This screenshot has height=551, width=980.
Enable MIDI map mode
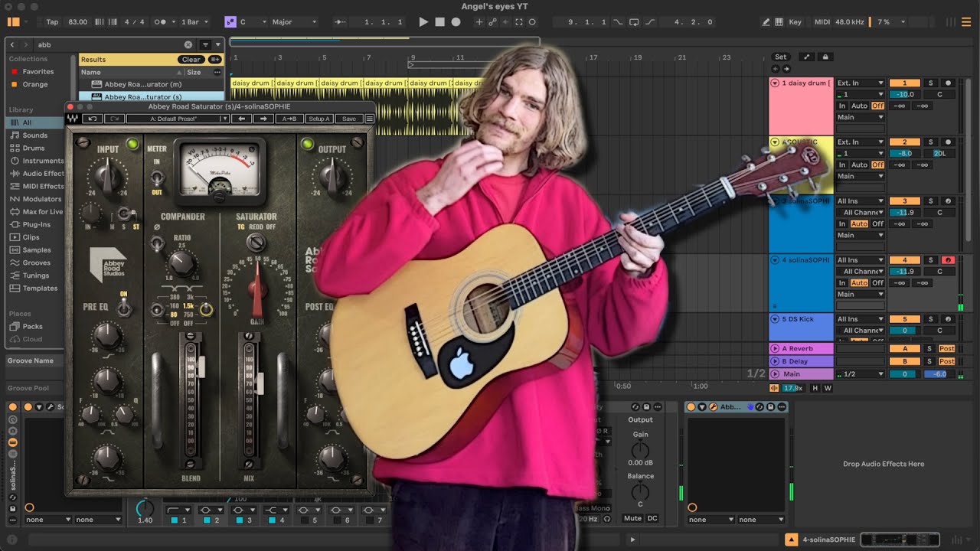coord(822,22)
